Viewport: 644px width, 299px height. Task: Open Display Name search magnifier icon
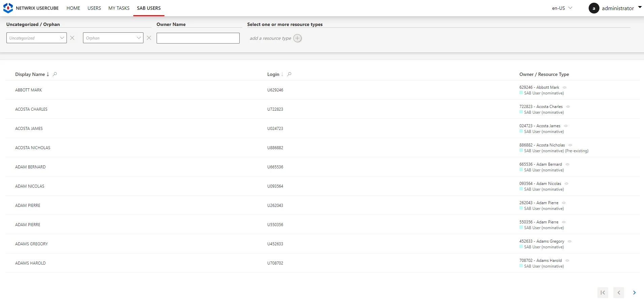pyautogui.click(x=55, y=74)
